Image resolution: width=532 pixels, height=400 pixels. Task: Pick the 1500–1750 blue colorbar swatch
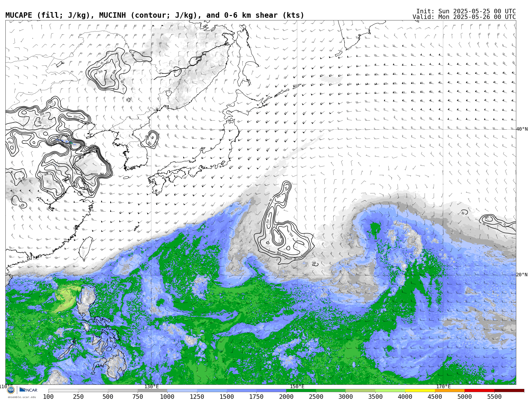[242, 391]
